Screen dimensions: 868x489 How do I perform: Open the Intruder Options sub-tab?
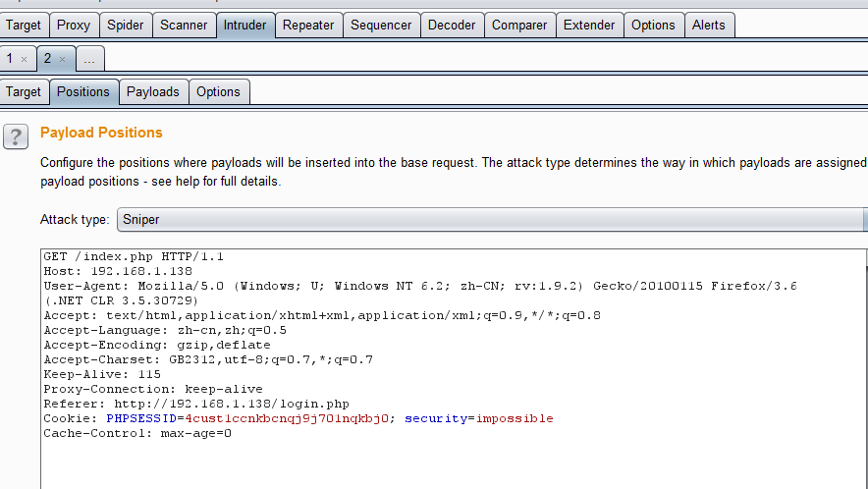point(218,92)
